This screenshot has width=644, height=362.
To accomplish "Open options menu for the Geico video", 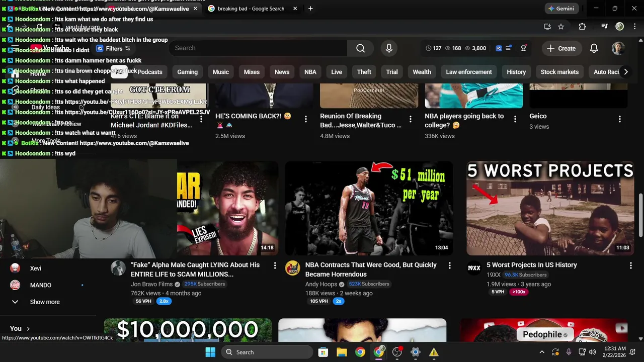I will pyautogui.click(x=619, y=119).
